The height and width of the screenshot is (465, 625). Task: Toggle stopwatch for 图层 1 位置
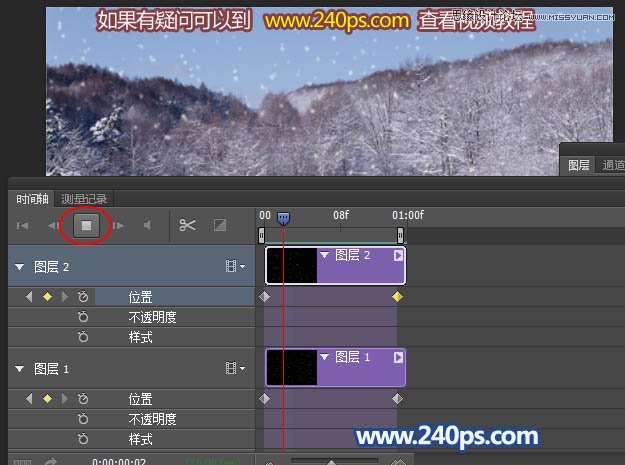pyautogui.click(x=83, y=398)
